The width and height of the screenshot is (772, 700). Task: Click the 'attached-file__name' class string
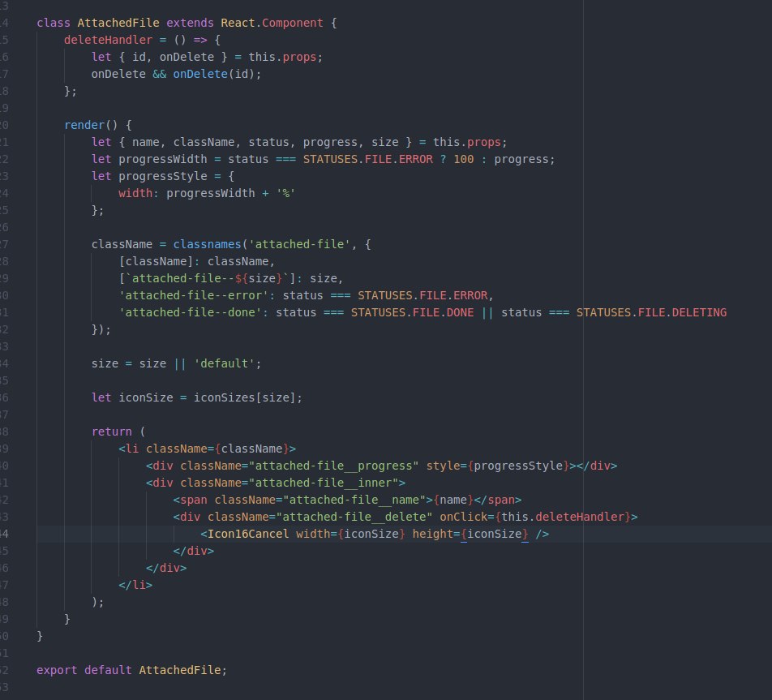tap(354, 500)
